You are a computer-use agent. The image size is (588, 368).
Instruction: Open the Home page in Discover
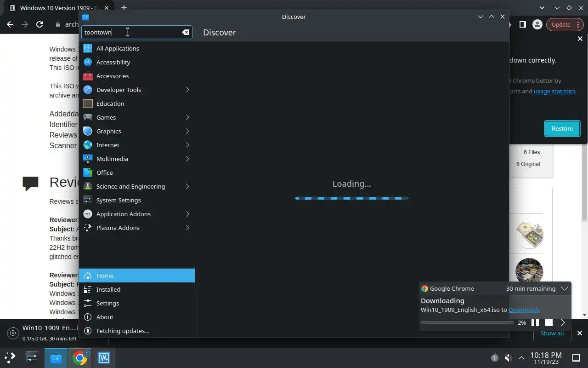(x=137, y=276)
